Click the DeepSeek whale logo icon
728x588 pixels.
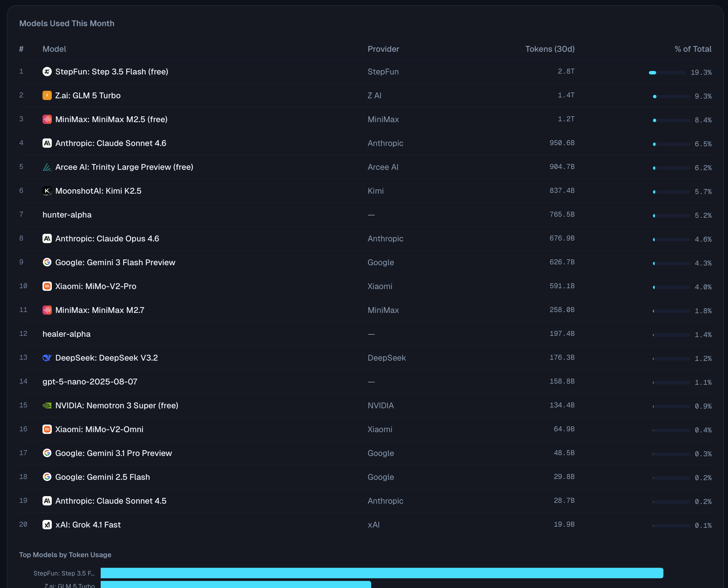47,358
